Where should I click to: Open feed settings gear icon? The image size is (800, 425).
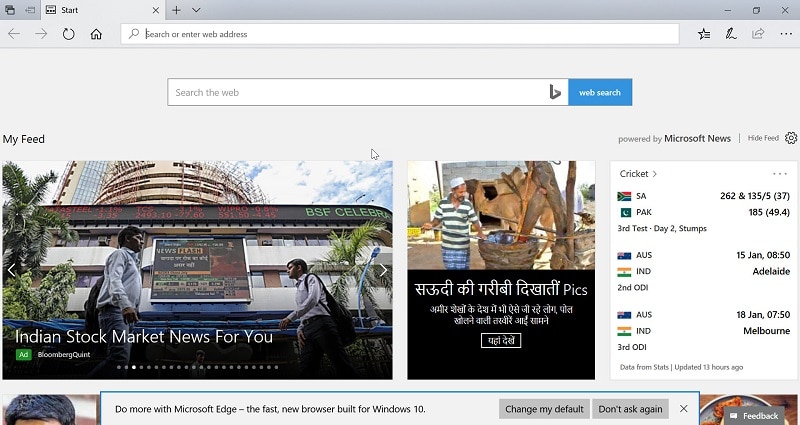coord(791,138)
